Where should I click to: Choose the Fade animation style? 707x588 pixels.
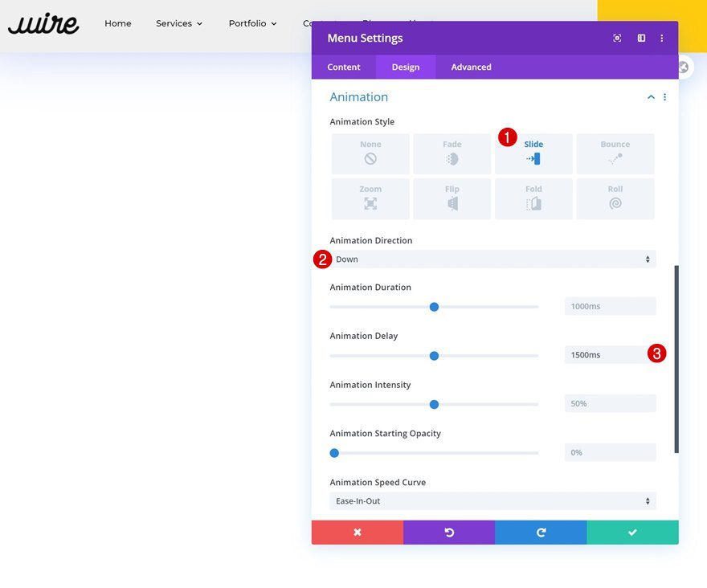click(452, 153)
